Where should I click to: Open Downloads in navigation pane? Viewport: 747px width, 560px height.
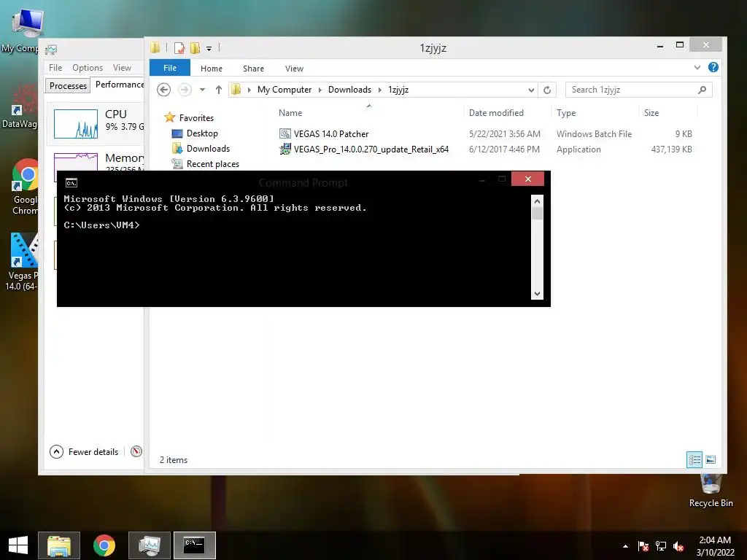click(208, 149)
